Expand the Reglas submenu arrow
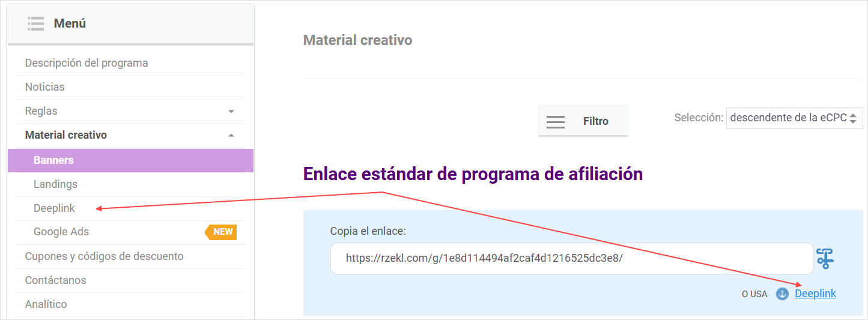The height and width of the screenshot is (320, 868). tap(231, 112)
